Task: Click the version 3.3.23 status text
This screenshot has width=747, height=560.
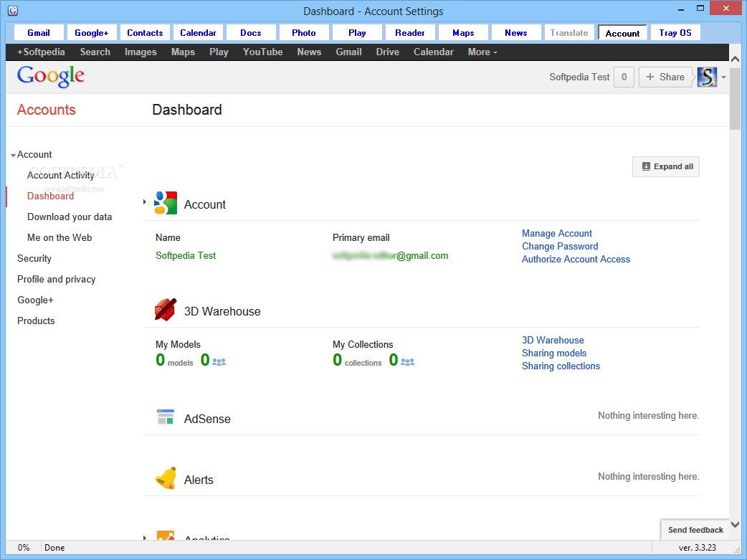Action: [x=697, y=548]
